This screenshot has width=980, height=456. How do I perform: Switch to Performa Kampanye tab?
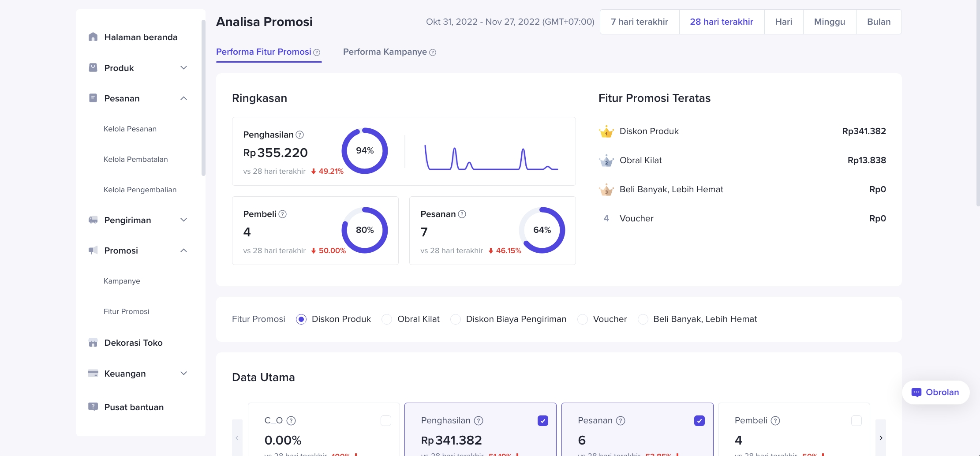(x=385, y=52)
